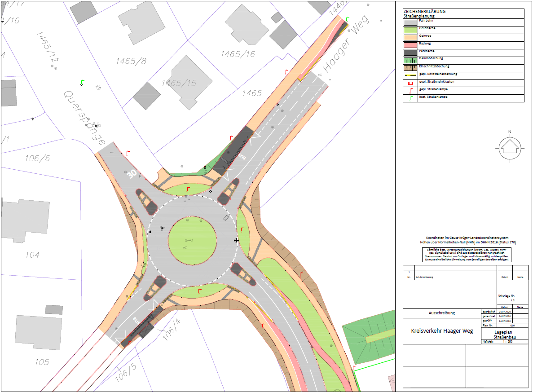Screen dimensions: 533x392
Task: Select the pink Radweg legend swatch
Action: point(410,45)
